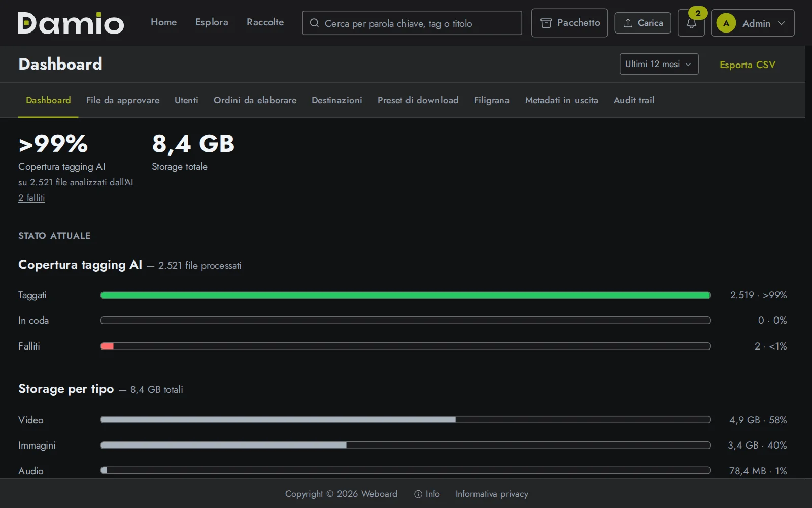Click the Copyright © 2026 Weboard text
The width and height of the screenshot is (812, 508).
tap(341, 494)
